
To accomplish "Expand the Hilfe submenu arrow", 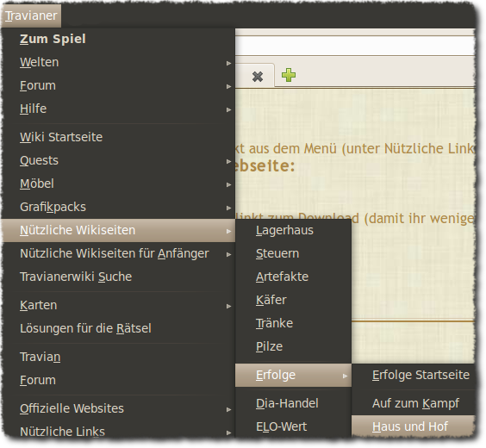I will pos(228,109).
